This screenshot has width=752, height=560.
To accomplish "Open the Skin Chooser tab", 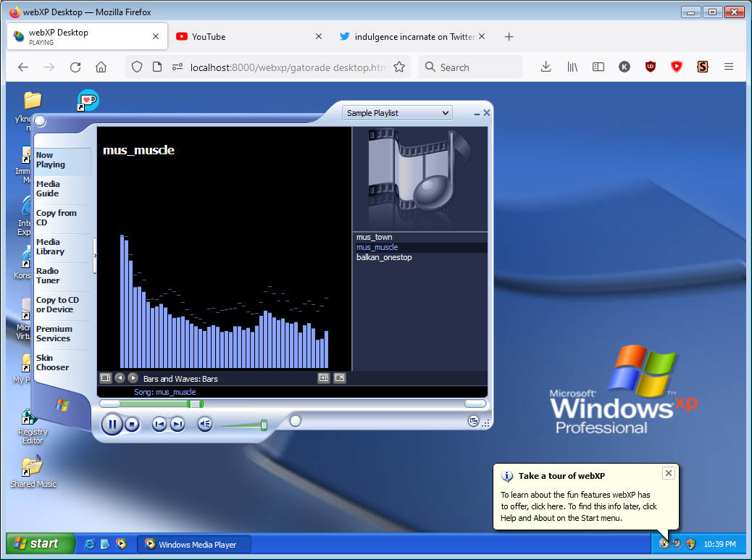I will point(53,362).
